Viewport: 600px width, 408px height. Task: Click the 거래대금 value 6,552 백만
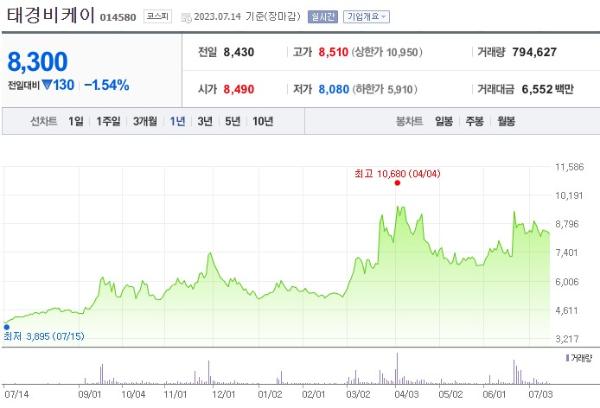point(548,89)
